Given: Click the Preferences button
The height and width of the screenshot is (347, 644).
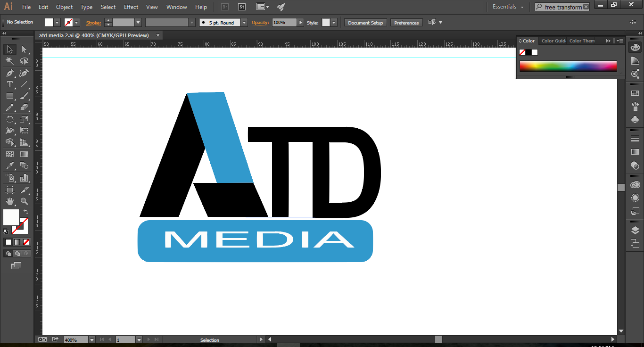Looking at the screenshot, I should (406, 22).
